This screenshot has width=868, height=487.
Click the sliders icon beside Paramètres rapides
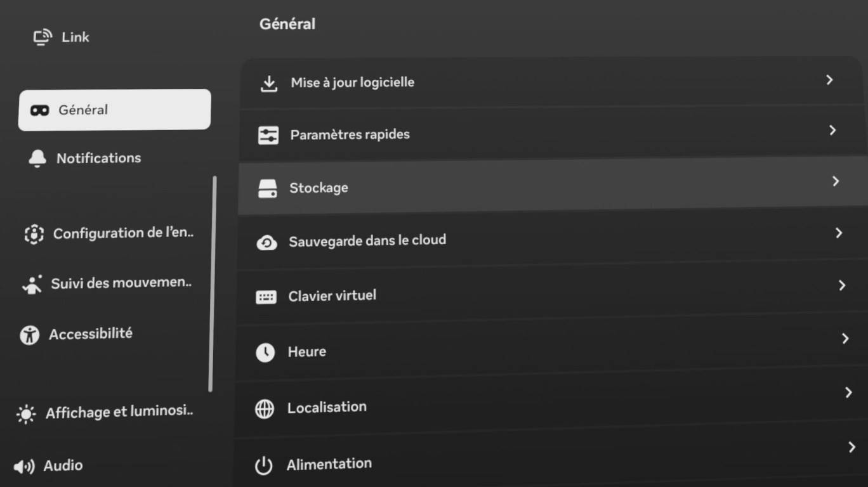[268, 135]
